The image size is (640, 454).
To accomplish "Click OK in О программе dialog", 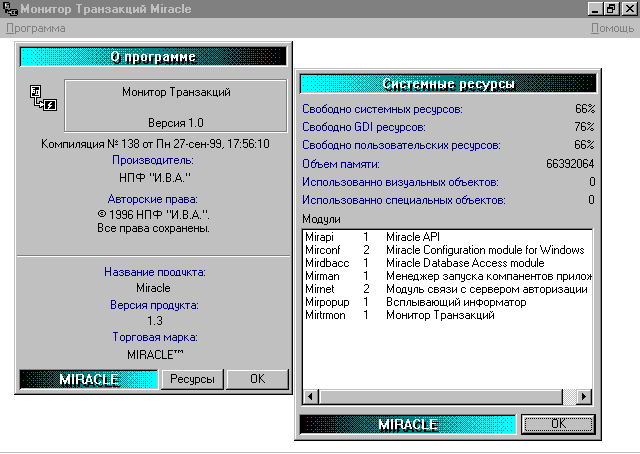I will [258, 379].
